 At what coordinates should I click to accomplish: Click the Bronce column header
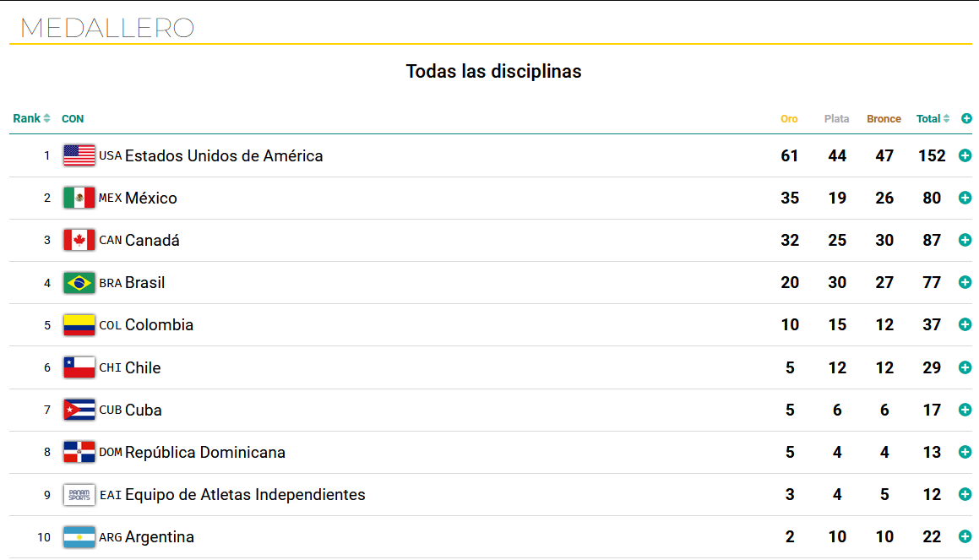pos(884,118)
